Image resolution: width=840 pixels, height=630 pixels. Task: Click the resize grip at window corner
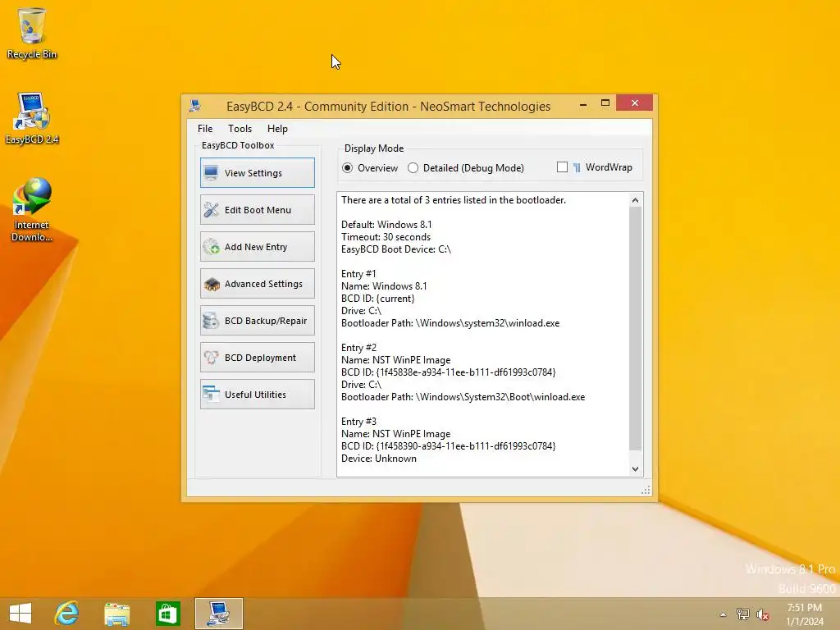[646, 490]
